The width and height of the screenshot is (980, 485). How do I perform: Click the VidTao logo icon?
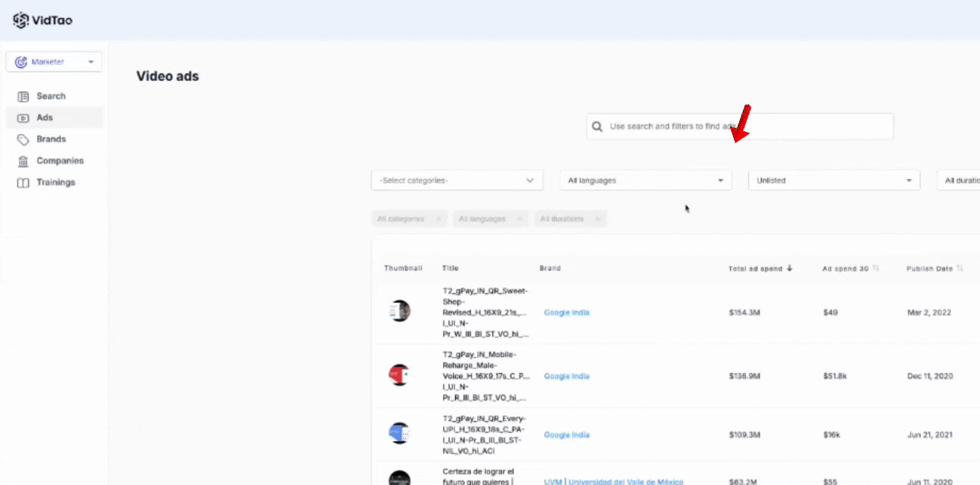21,20
